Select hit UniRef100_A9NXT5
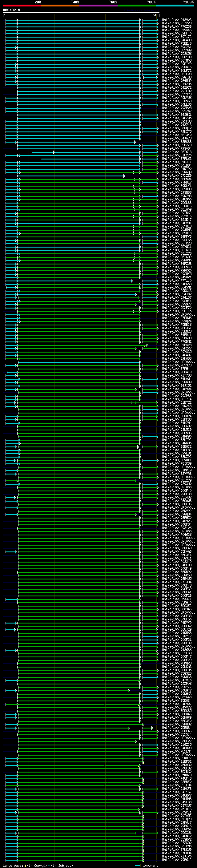The image size is (197, 868). (x=177, y=132)
